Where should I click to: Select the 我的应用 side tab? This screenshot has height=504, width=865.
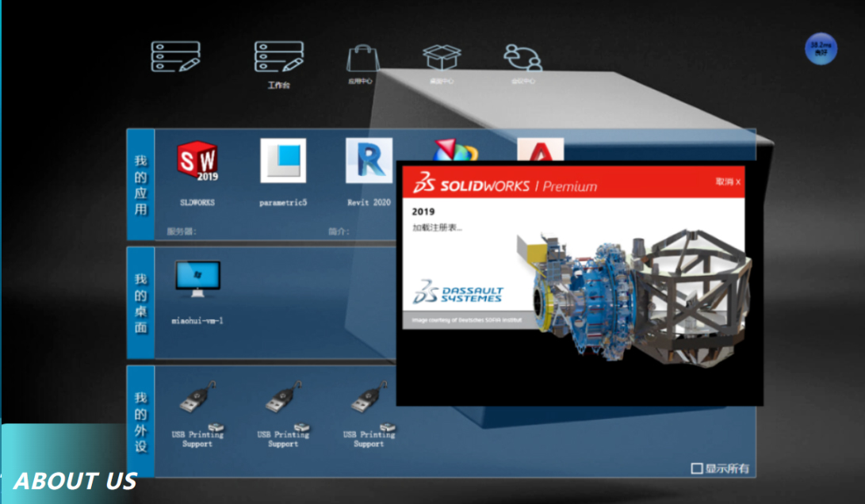pyautogui.click(x=140, y=185)
